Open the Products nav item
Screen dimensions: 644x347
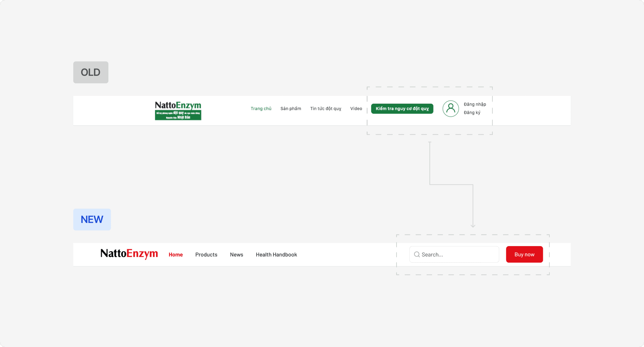tap(206, 255)
